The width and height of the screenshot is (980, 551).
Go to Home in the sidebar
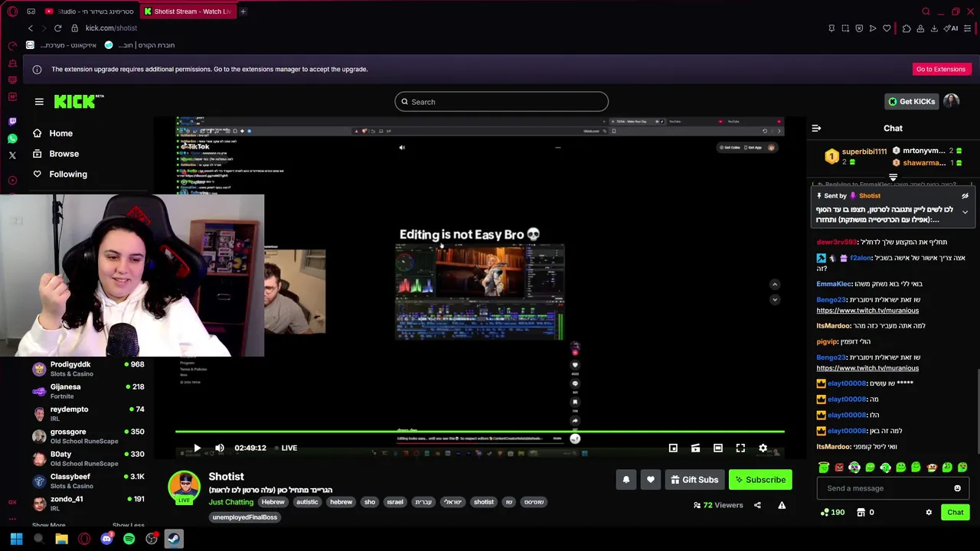52,133
